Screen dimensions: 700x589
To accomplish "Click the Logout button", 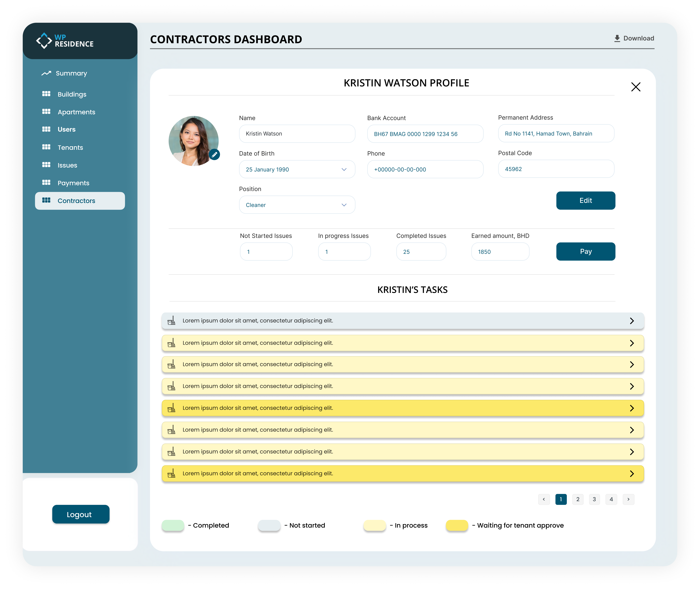I will pyautogui.click(x=81, y=514).
